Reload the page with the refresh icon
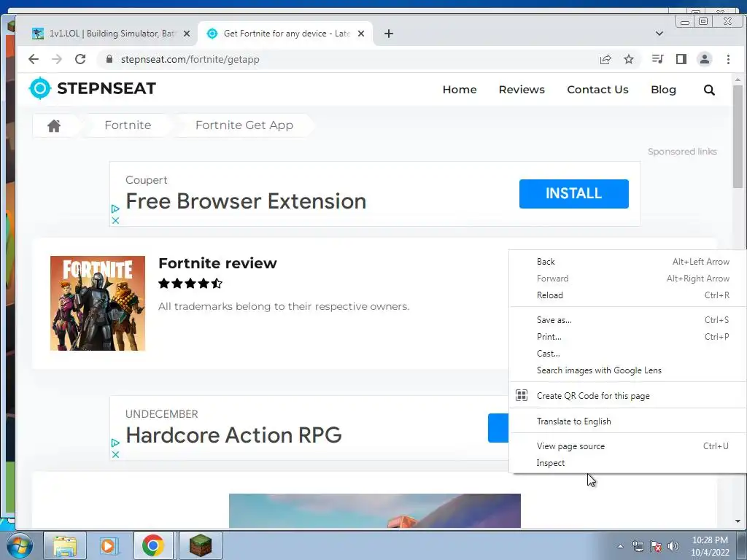 pyautogui.click(x=80, y=59)
